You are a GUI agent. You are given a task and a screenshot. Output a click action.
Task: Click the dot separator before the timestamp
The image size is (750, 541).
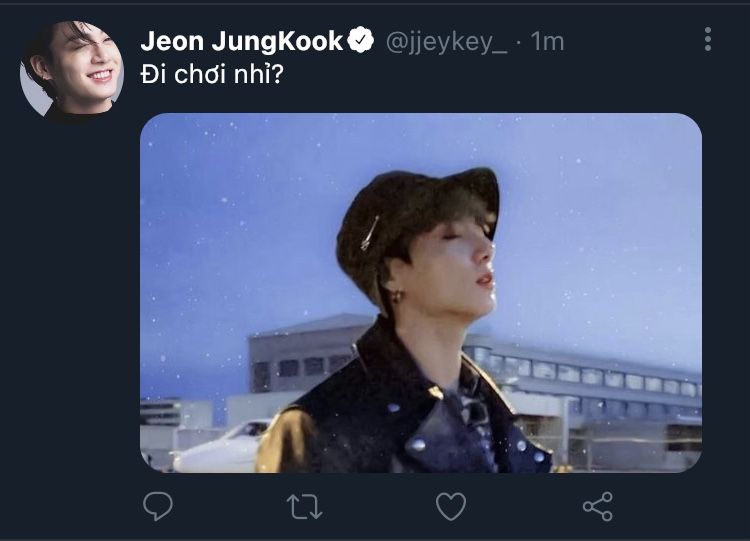click(520, 41)
